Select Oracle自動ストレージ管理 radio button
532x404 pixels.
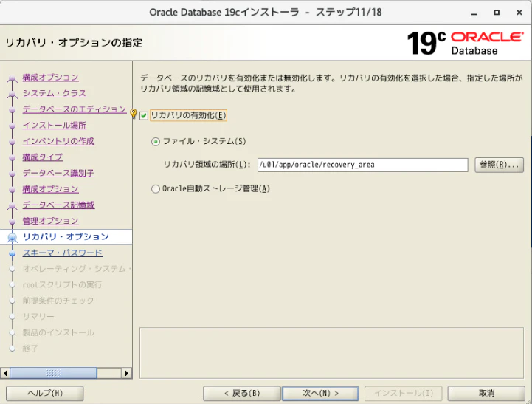pyautogui.click(x=156, y=189)
